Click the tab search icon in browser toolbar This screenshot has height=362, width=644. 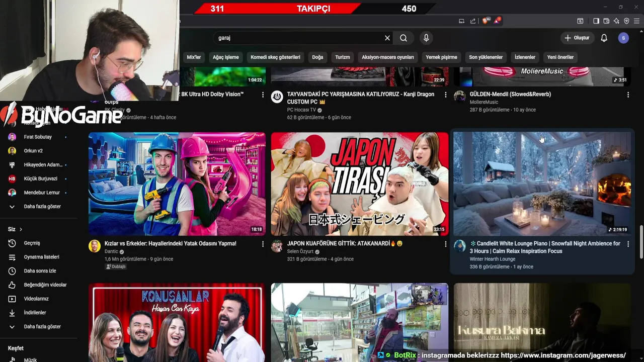pos(580,21)
